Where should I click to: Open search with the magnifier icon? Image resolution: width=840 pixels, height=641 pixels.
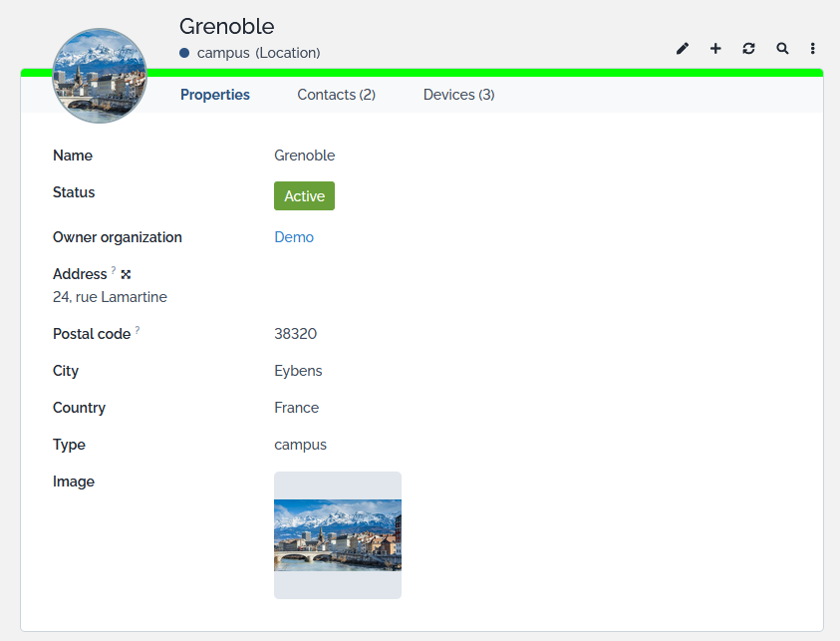pos(782,48)
